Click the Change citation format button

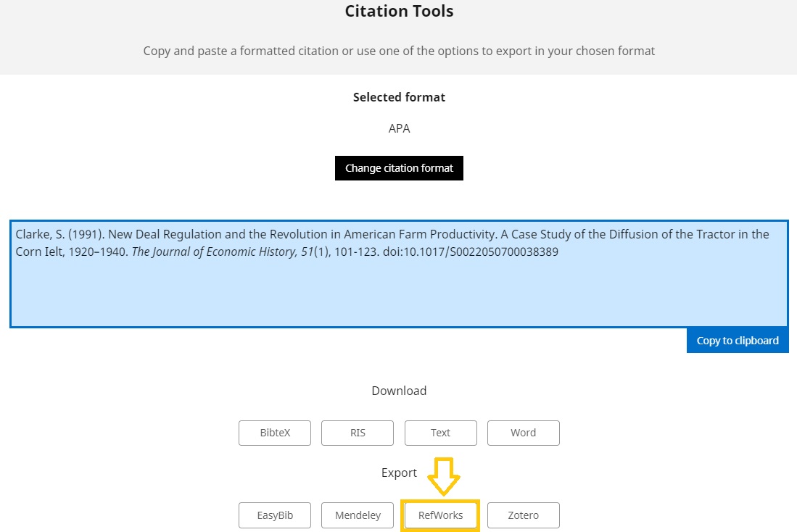tap(399, 167)
